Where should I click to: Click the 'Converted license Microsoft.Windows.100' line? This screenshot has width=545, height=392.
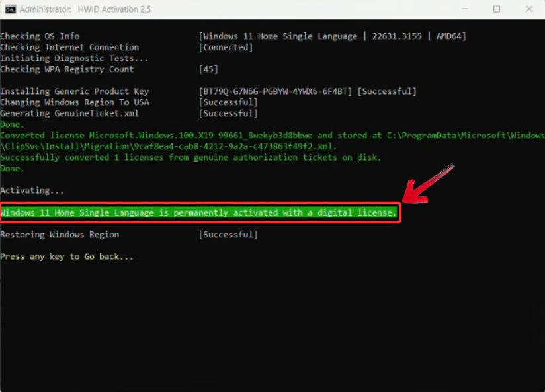click(272, 136)
